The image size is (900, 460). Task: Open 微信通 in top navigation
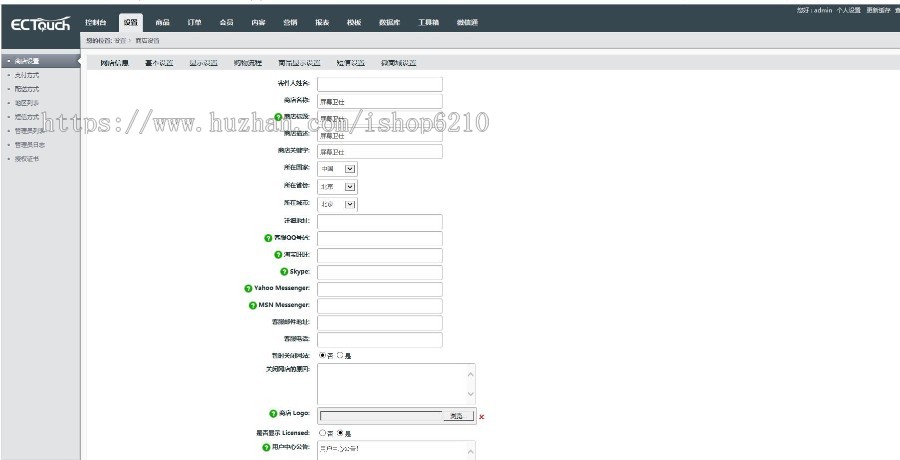467,22
